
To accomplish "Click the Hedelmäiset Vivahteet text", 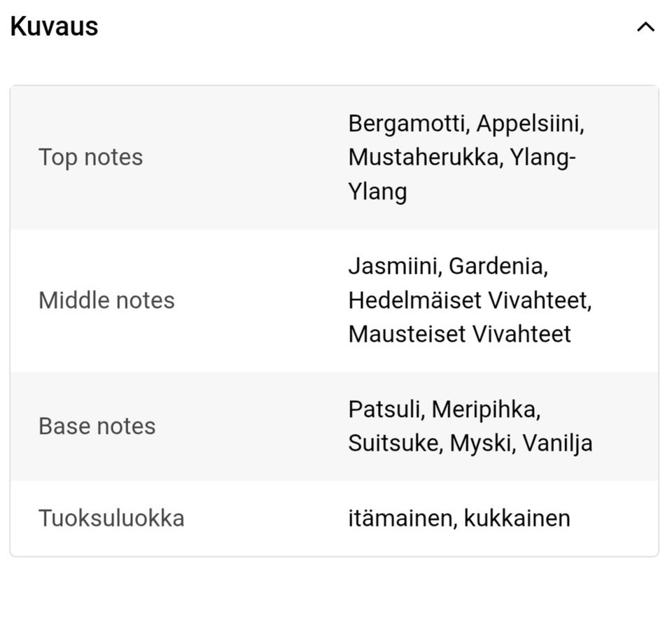I will coord(469,300).
